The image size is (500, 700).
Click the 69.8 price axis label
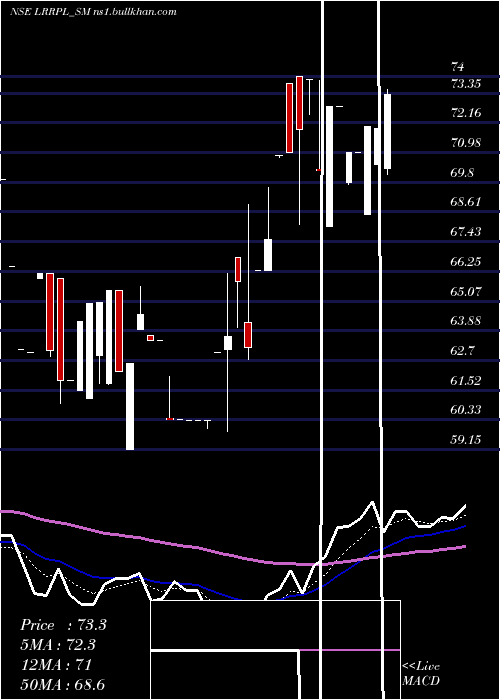(x=462, y=173)
